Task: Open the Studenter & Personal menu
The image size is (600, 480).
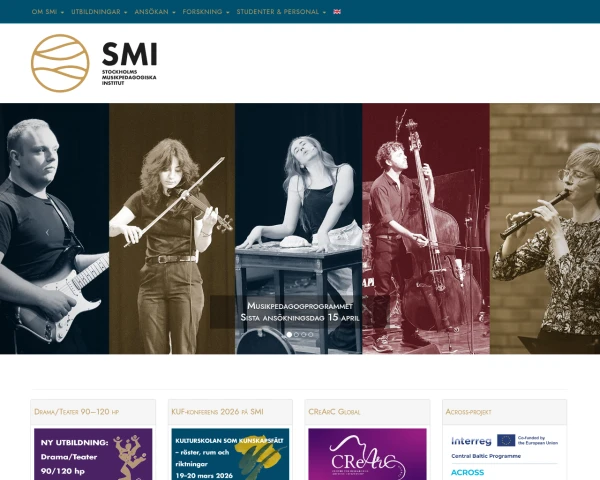Action: [281, 12]
